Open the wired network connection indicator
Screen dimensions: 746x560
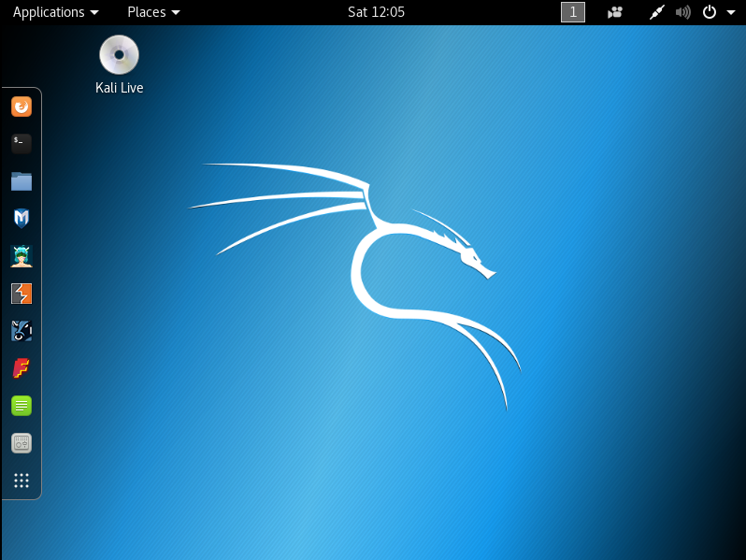(656, 12)
